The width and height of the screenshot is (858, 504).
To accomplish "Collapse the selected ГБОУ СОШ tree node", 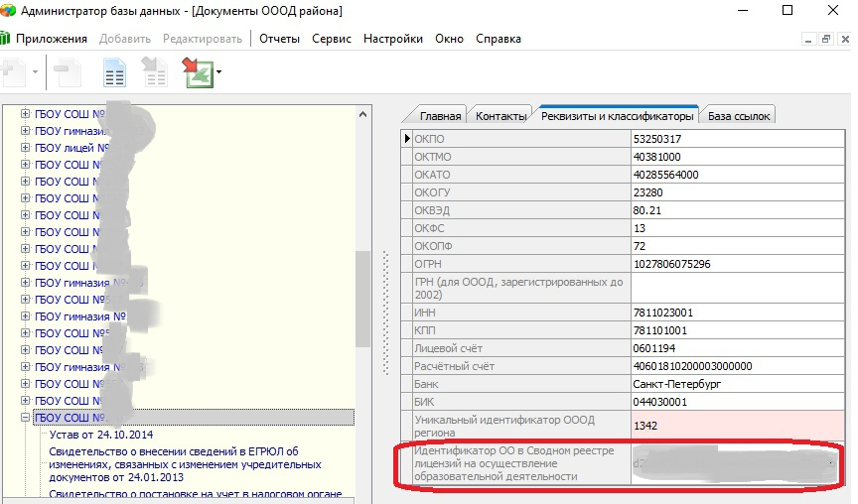I will tap(25, 418).
